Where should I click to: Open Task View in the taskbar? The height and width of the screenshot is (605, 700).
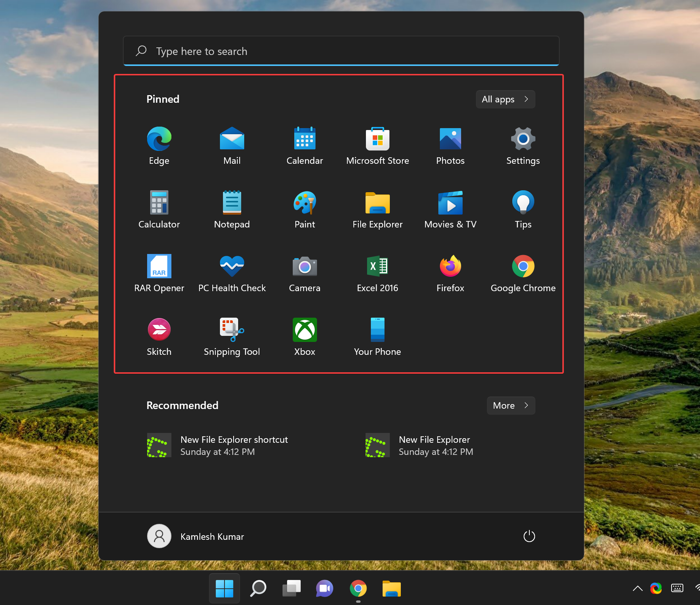[x=292, y=588]
